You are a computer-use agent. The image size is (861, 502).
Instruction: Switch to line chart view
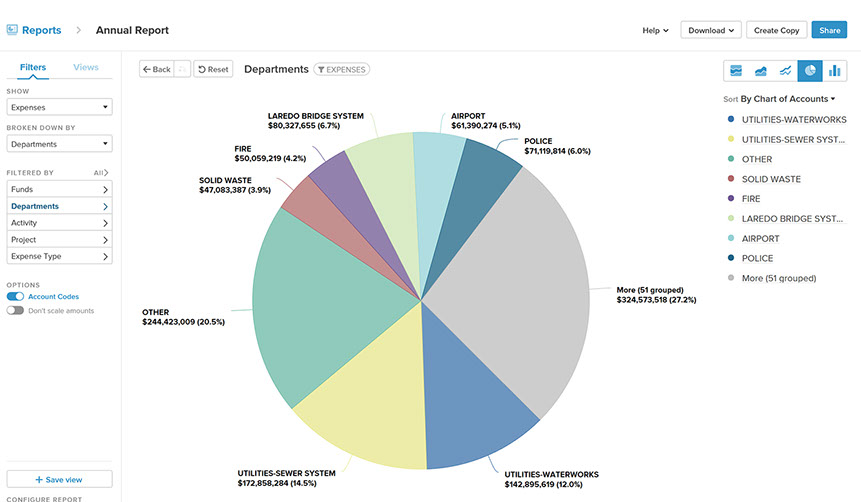click(785, 70)
